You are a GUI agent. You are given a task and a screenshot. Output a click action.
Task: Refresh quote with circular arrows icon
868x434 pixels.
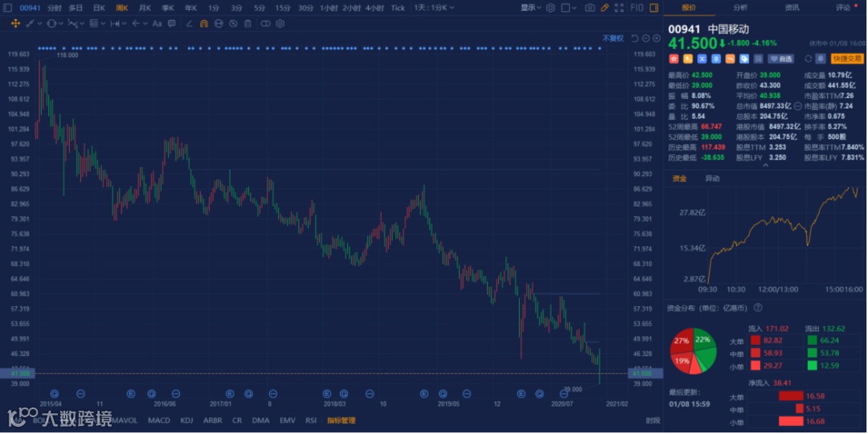809,59
